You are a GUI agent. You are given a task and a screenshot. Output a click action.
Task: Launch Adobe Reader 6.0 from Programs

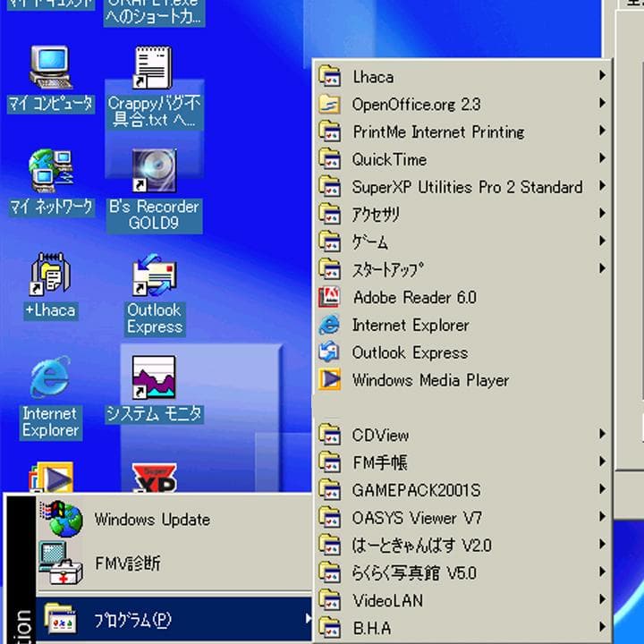(x=463, y=297)
